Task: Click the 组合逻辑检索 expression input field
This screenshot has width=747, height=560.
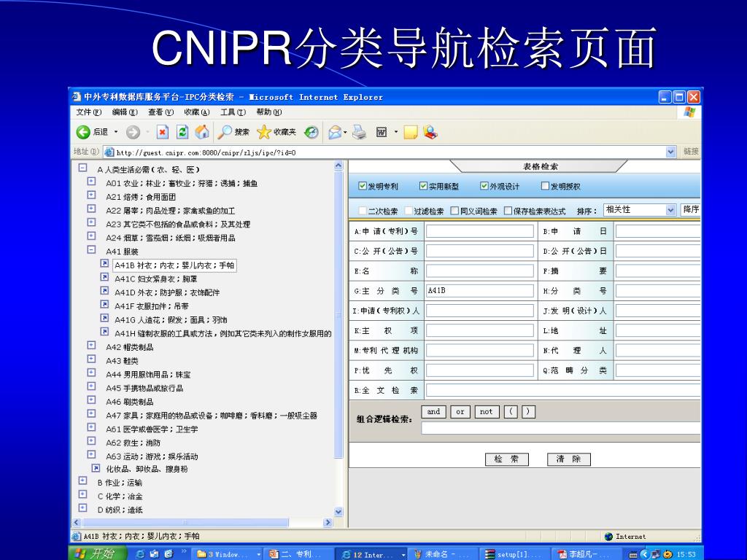Action: click(561, 427)
